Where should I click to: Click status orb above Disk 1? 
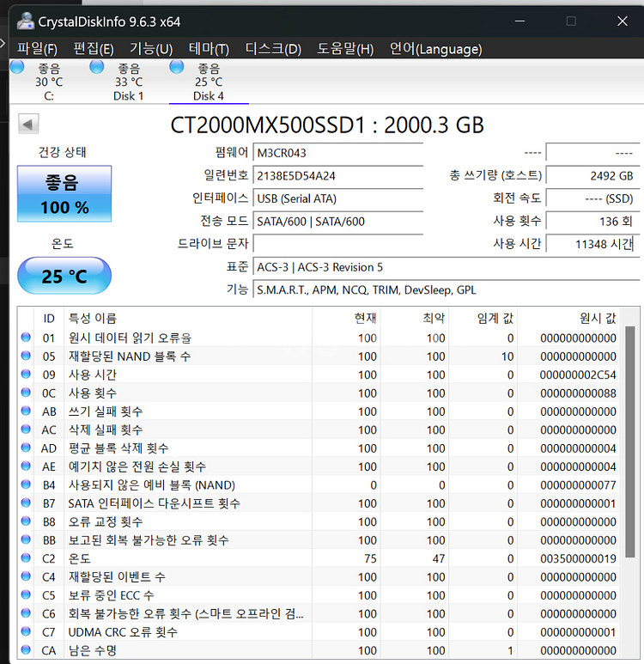97,68
